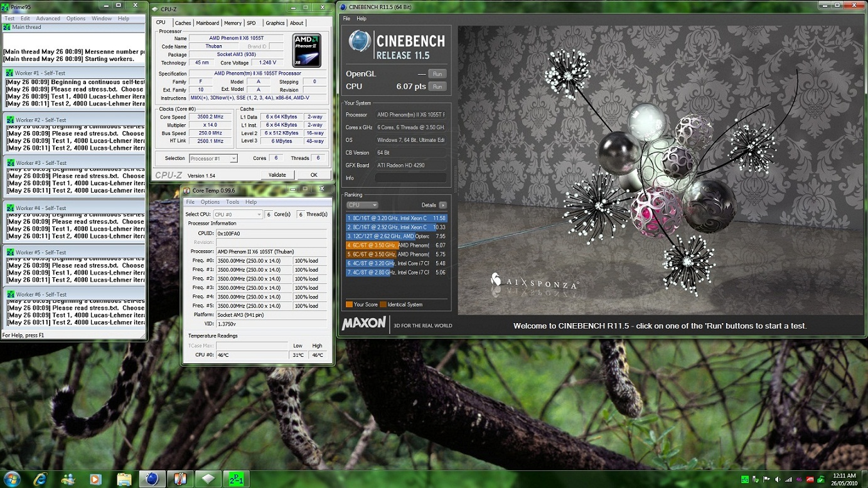Image resolution: width=868 pixels, height=488 pixels.
Task: Select ranking row 7 Core i7 5.06
Action: [x=396, y=272]
